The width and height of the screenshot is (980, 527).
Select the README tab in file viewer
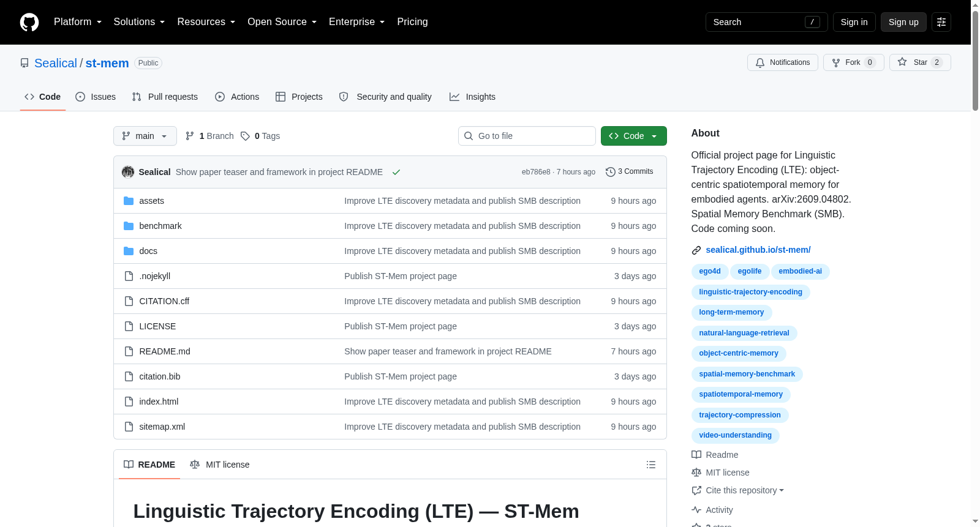[x=149, y=465]
